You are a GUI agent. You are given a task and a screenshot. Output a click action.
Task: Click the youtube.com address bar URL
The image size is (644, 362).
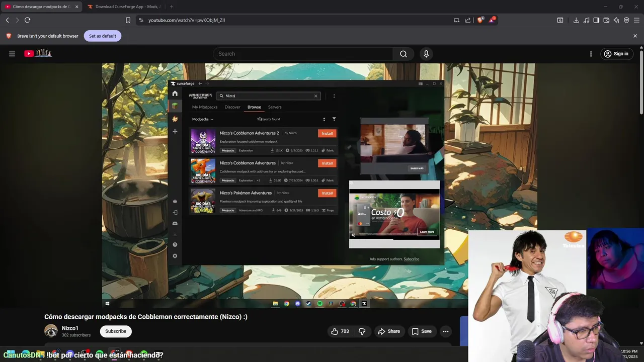tap(187, 20)
